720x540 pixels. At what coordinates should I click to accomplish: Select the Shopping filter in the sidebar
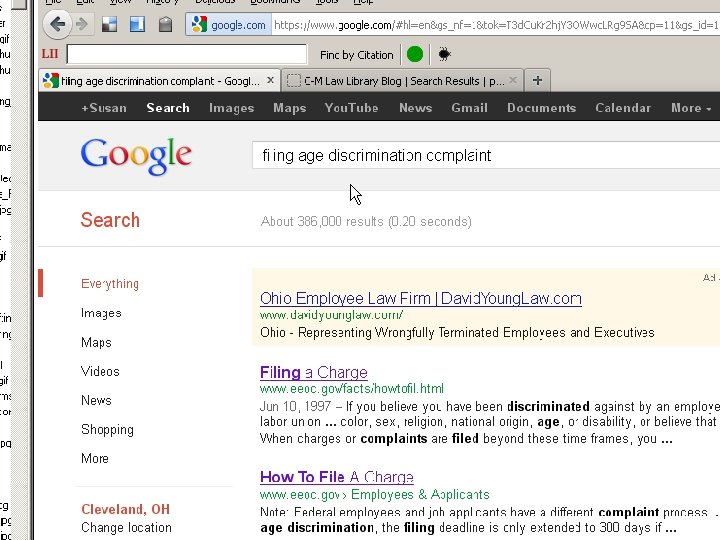(x=107, y=430)
